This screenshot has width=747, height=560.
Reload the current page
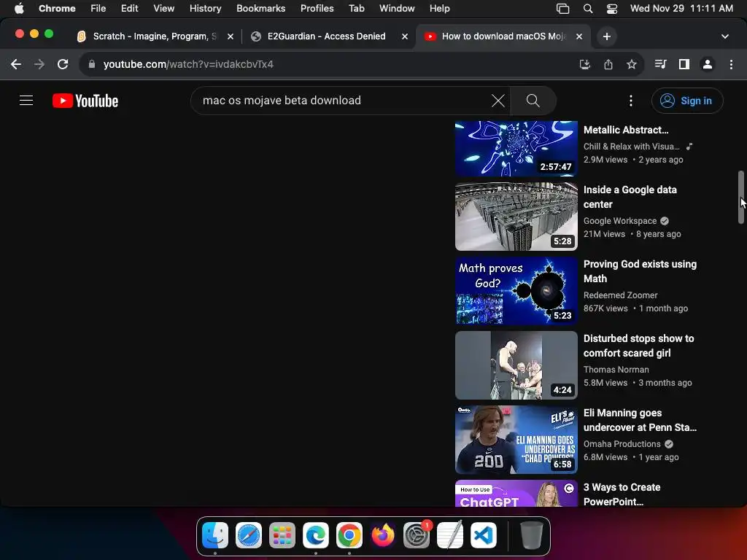pyautogui.click(x=63, y=64)
